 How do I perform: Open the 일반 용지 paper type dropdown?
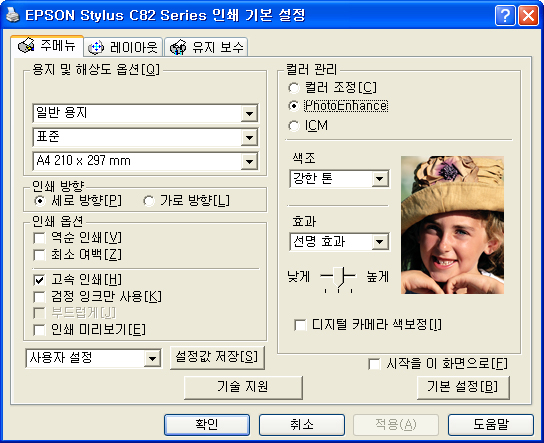pos(145,113)
